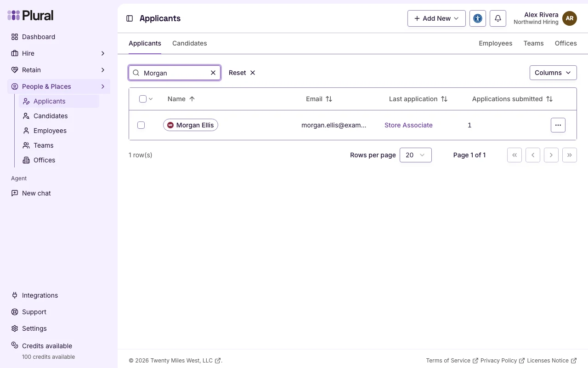Image resolution: width=588 pixels, height=368 pixels.
Task: Go to the previous page
Action: (533, 155)
